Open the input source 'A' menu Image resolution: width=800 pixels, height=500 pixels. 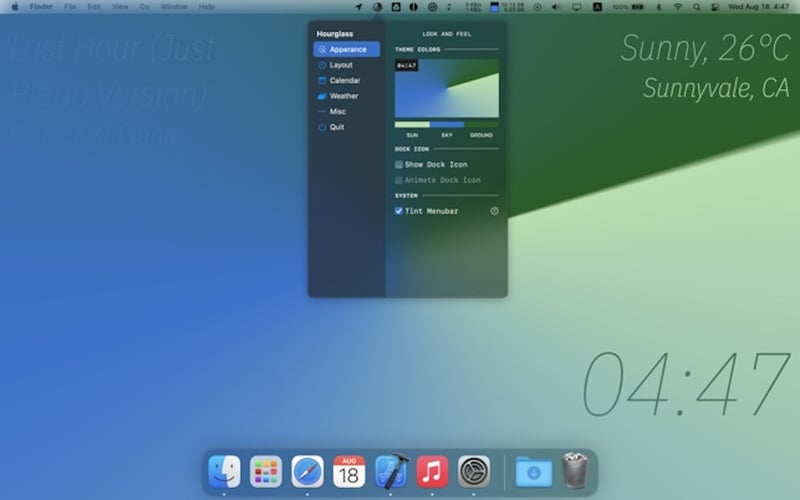coord(597,7)
